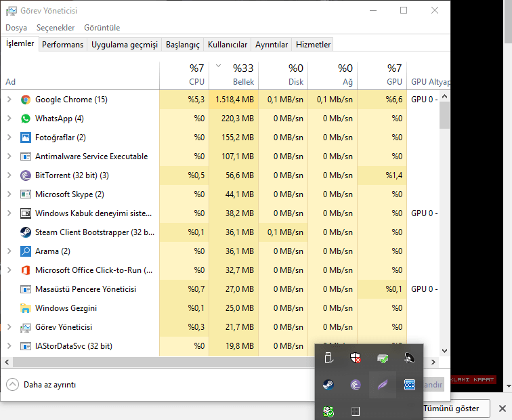Select the 1.518,4 MB memory cell

234,100
